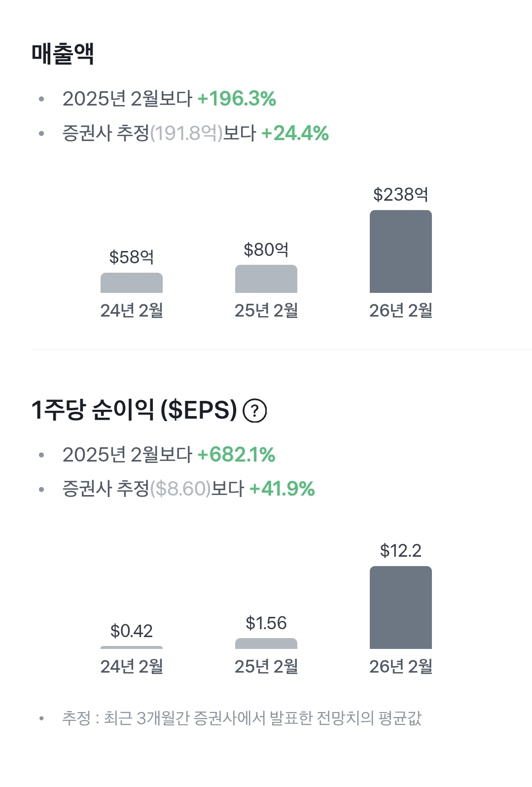Select the $80억 revenue bar
Image resolution: width=532 pixels, height=787 pixels.
tap(266, 279)
